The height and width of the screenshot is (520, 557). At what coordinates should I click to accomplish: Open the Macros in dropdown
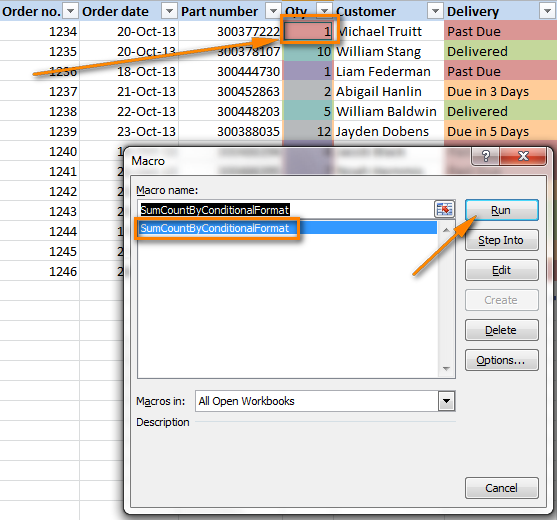(x=447, y=401)
